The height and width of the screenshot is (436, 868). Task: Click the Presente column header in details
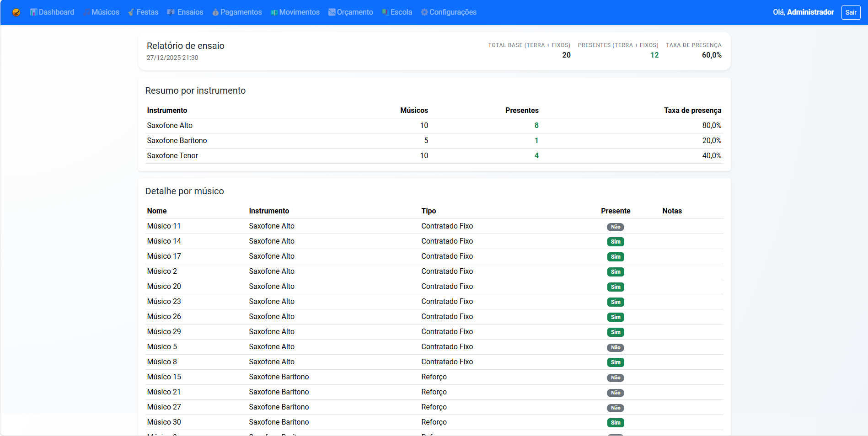[x=615, y=211]
